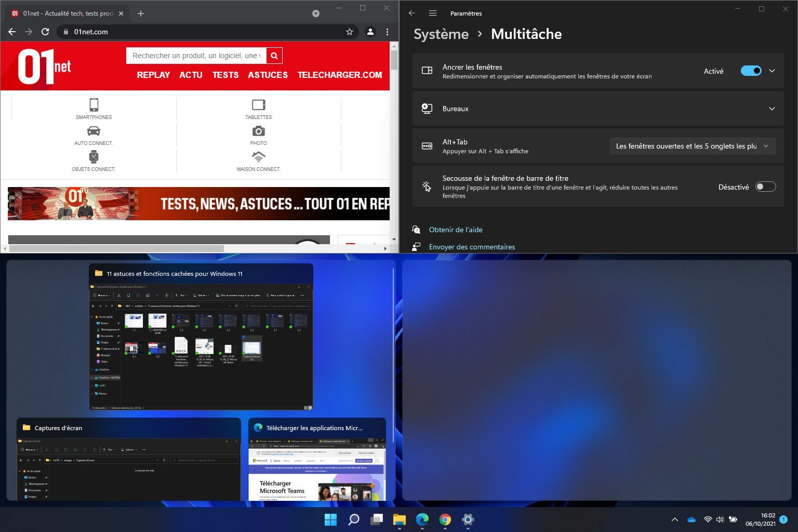The image size is (798, 532).
Task: Open the Chrome tab search dropdown arrow
Action: [x=316, y=14]
